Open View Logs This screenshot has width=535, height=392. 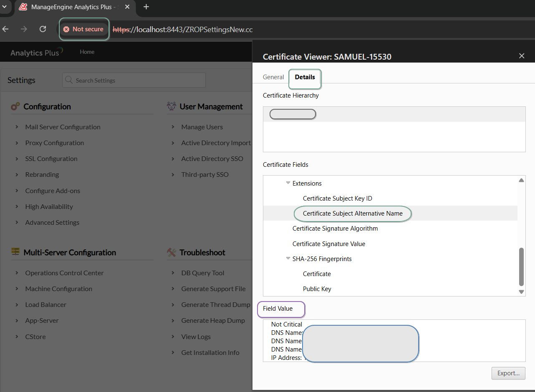tap(196, 337)
